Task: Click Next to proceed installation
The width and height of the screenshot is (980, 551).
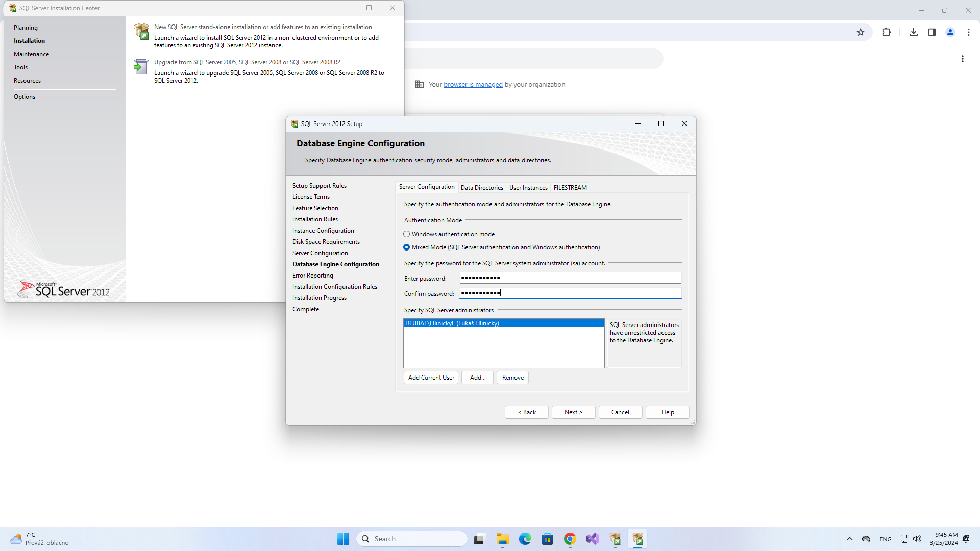Action: 574,412
